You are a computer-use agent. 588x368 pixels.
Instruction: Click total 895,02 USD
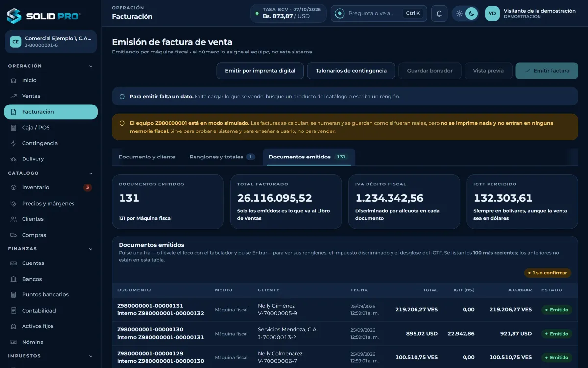coord(422,334)
